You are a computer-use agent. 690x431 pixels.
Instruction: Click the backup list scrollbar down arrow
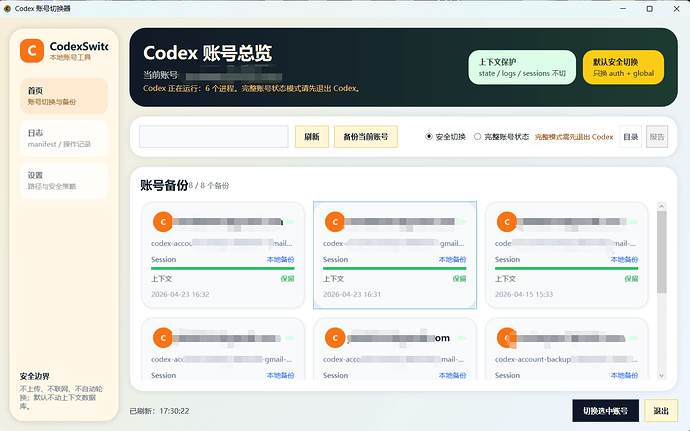(x=661, y=376)
